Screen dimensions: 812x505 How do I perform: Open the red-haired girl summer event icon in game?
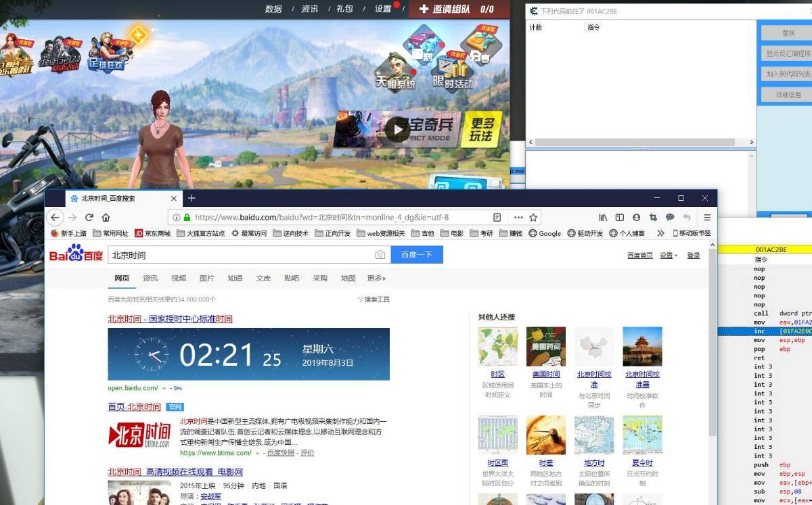point(17,53)
